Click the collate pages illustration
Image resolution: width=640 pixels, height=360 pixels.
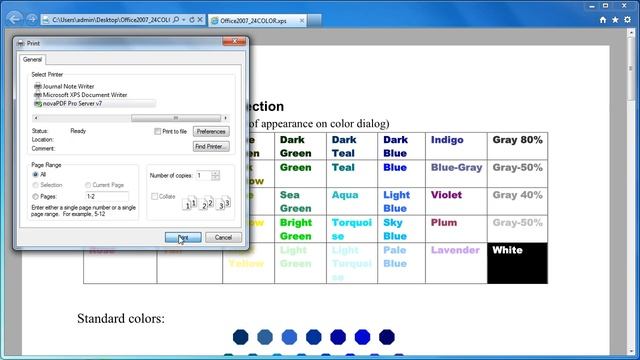[x=207, y=203]
